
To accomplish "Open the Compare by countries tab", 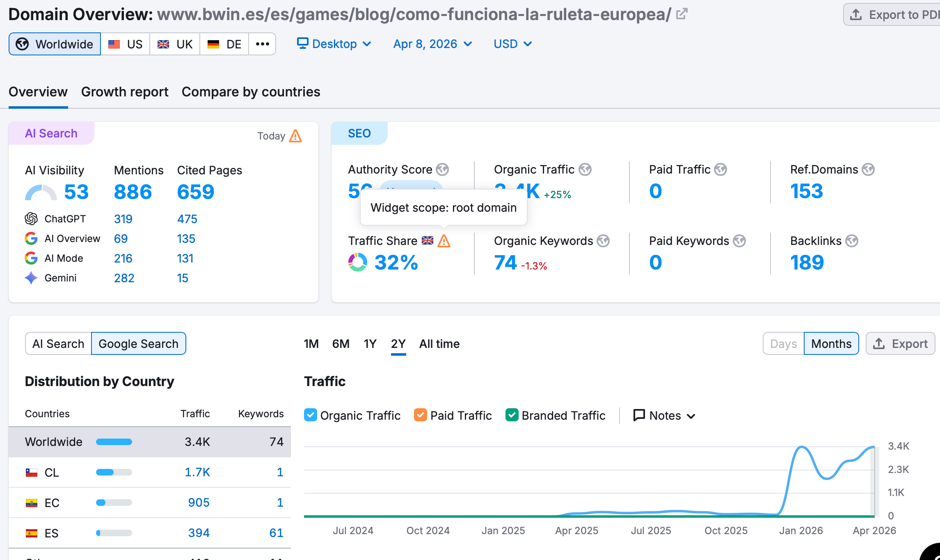I will [x=251, y=92].
